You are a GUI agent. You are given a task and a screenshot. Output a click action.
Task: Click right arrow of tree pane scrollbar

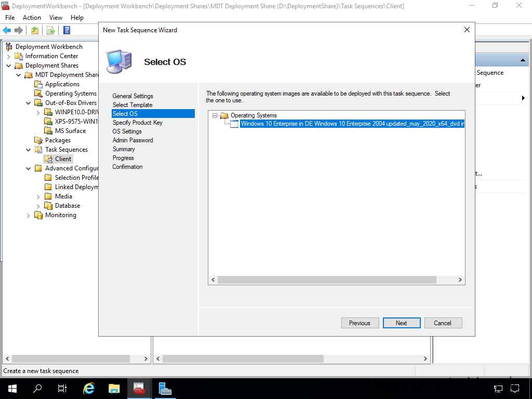click(x=146, y=358)
